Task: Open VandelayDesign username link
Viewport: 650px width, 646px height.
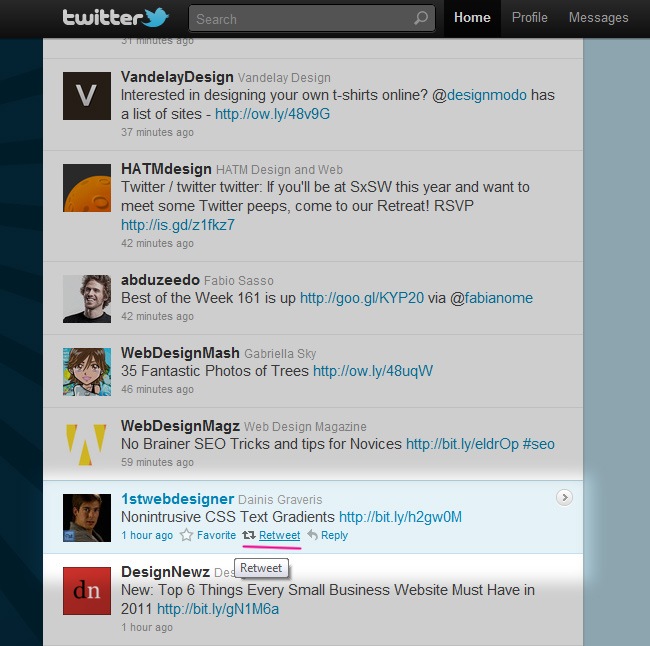Action: [177, 77]
